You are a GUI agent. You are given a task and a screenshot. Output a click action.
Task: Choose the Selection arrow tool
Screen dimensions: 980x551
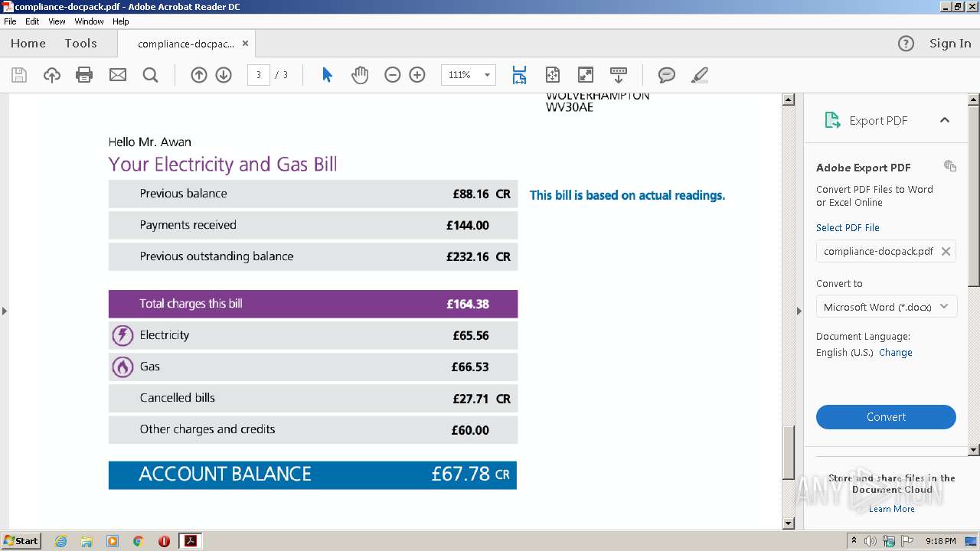pos(328,75)
